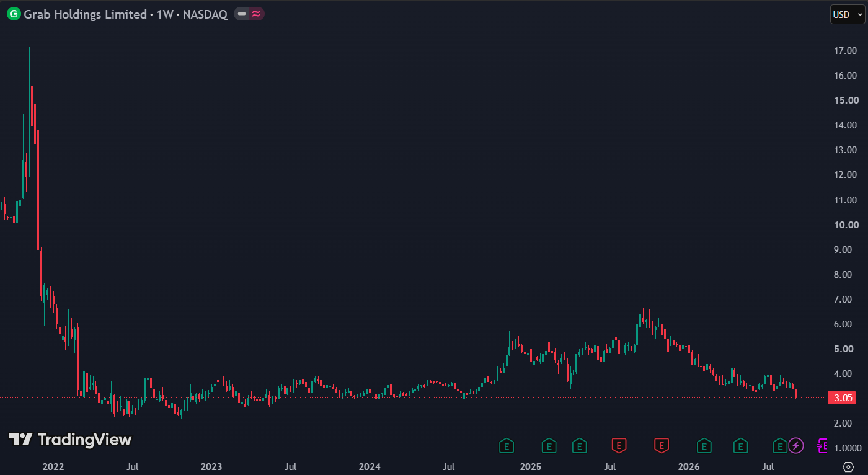This screenshot has width=868, height=475.
Task: Open the red earnings marker just before 2026
Action: (x=662, y=445)
